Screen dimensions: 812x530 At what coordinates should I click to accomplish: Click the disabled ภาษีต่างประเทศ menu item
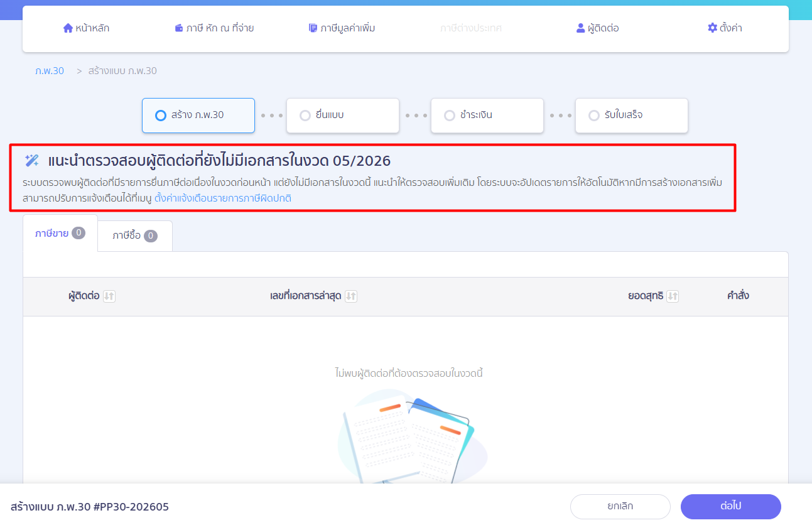coord(471,28)
